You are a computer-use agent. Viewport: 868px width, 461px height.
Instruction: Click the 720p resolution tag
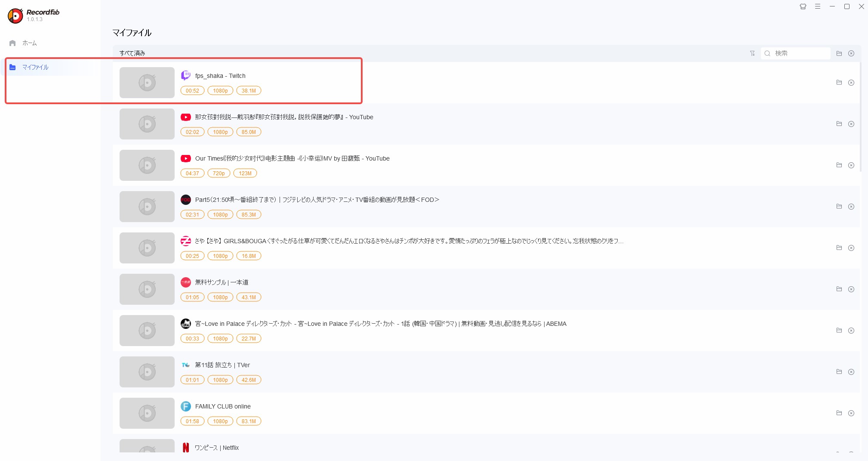[219, 173]
